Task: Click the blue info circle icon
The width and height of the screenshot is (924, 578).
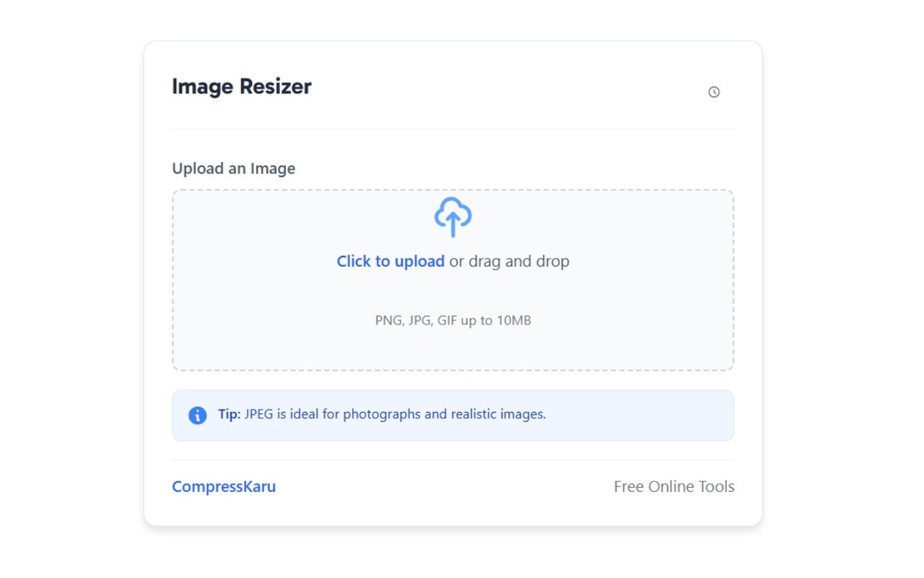Action: (x=197, y=415)
